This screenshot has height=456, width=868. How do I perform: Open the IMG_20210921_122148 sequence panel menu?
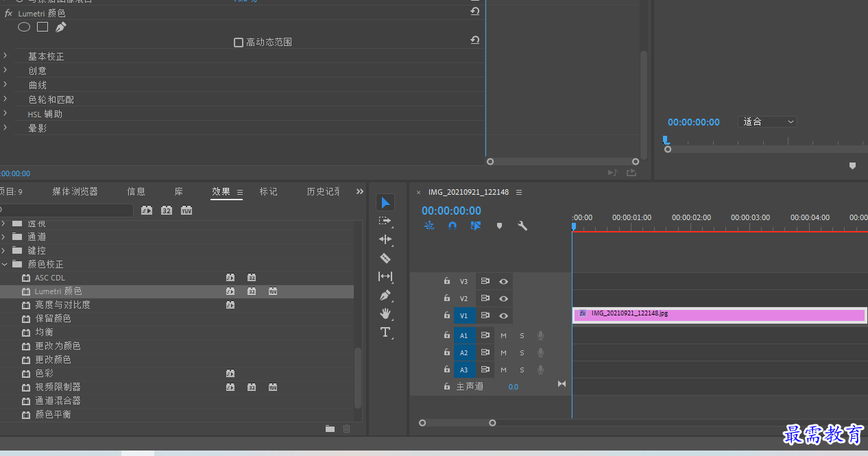(519, 193)
